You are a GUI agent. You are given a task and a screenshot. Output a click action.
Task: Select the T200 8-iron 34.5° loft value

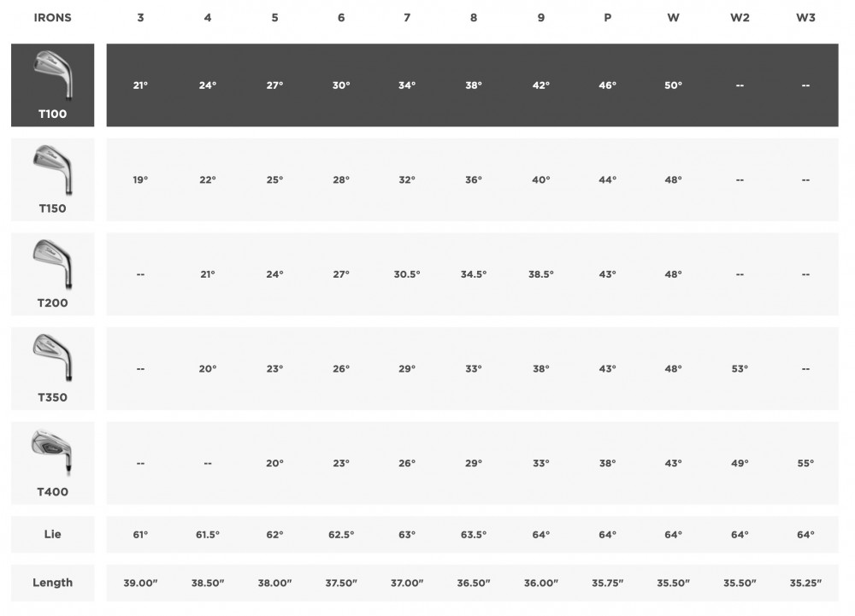point(474,274)
